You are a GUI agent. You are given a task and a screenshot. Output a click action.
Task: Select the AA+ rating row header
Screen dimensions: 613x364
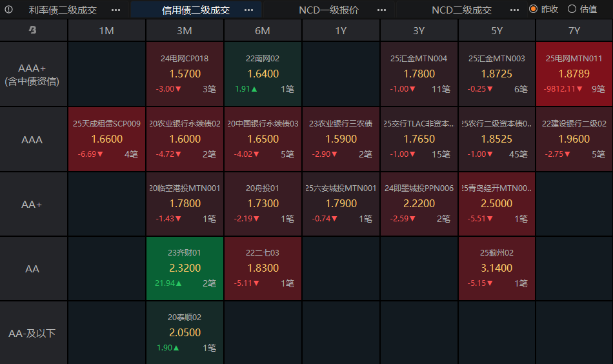tap(34, 204)
